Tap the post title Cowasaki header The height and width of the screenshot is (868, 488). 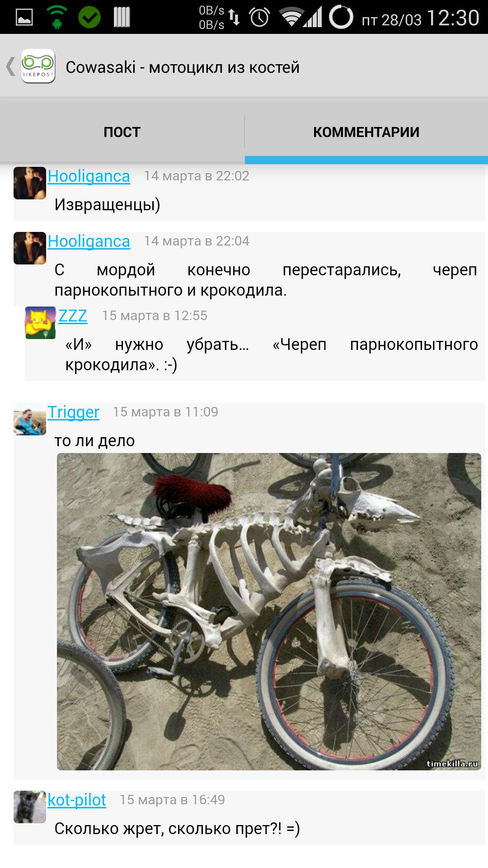(x=183, y=67)
